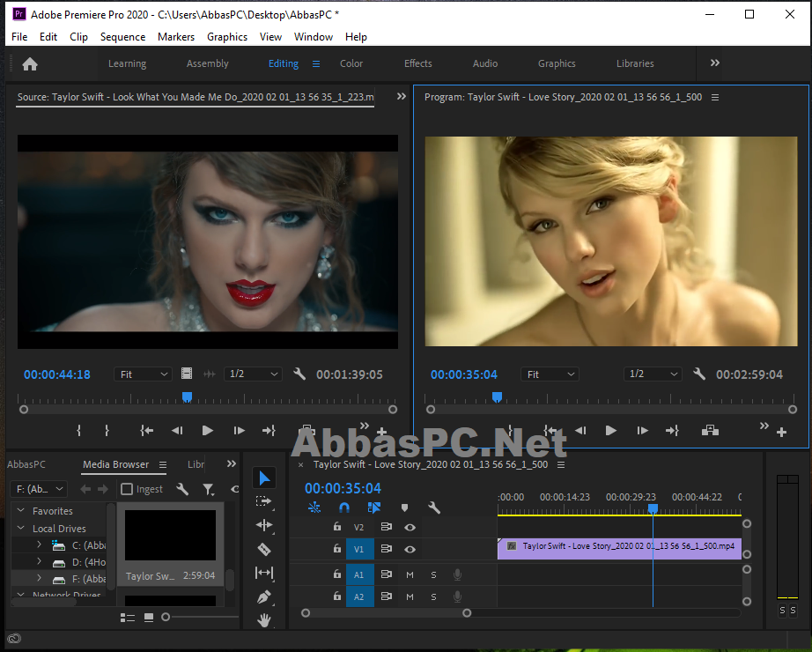812x652 pixels.
Task: Open Program monitor zoom Fit dropdown
Action: click(x=550, y=374)
